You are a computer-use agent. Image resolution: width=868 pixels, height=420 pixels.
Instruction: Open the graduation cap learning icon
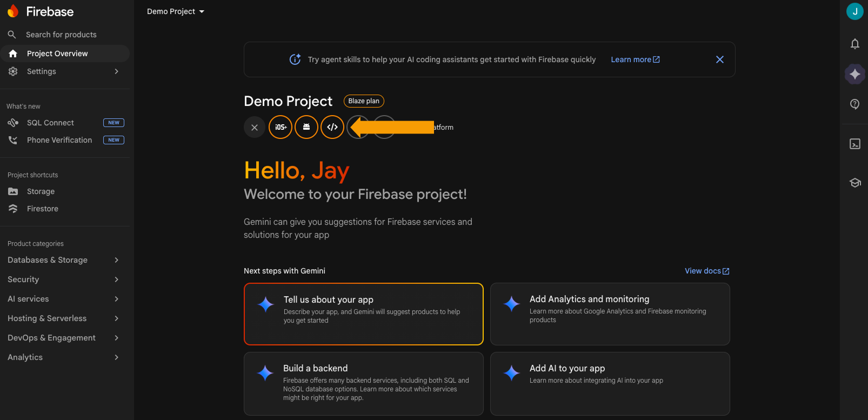[x=854, y=183]
